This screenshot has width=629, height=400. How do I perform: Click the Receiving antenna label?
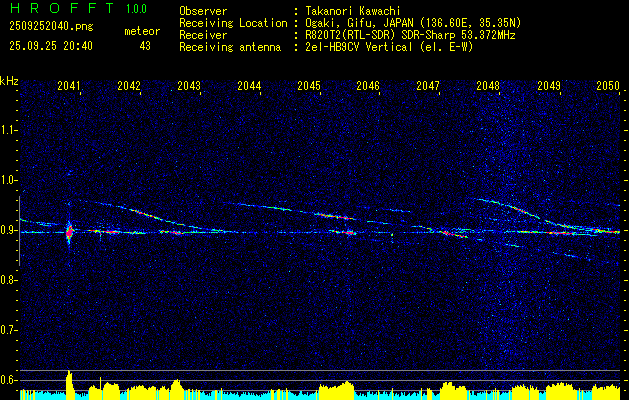point(230,47)
